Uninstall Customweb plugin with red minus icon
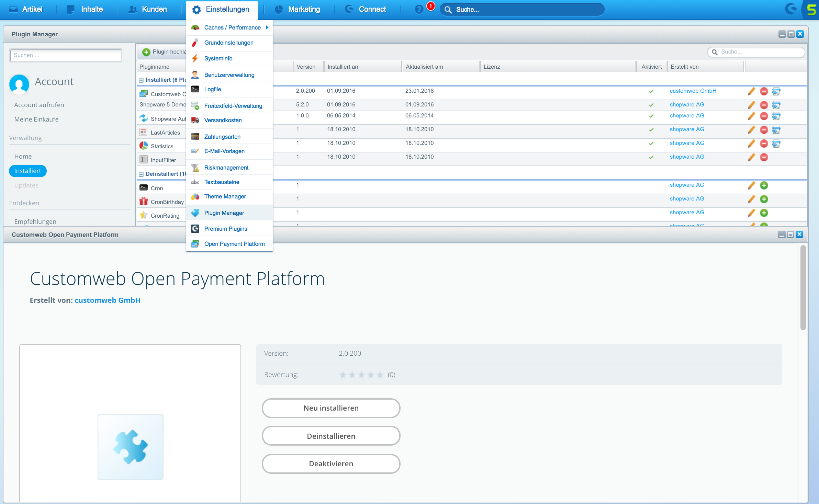 (764, 91)
